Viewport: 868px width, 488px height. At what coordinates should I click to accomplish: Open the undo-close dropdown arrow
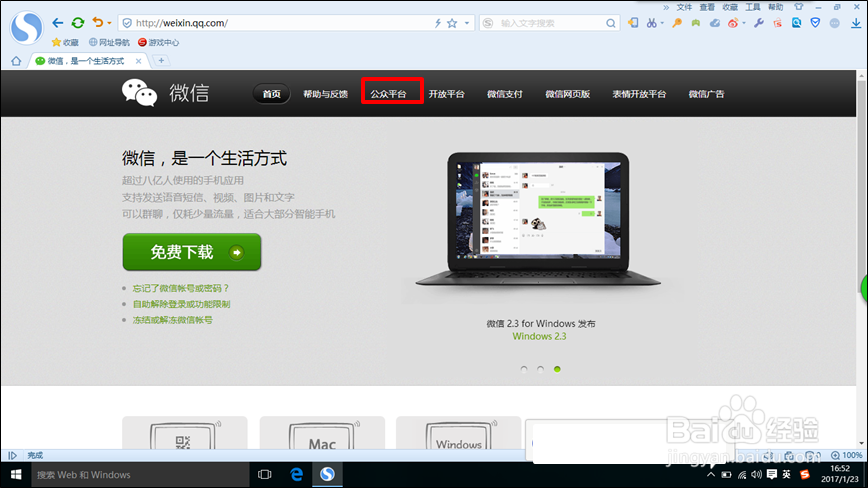pos(109,23)
